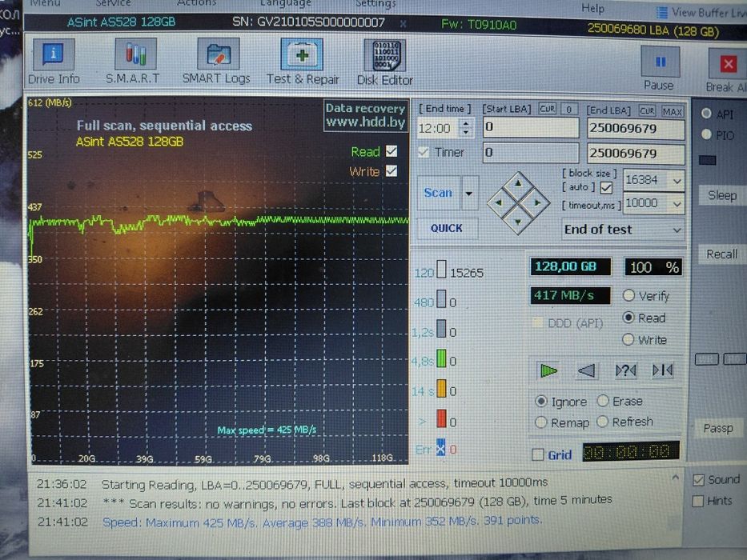Select Erase bad block action
Viewport: 747px width, 560px height.
[x=603, y=401]
